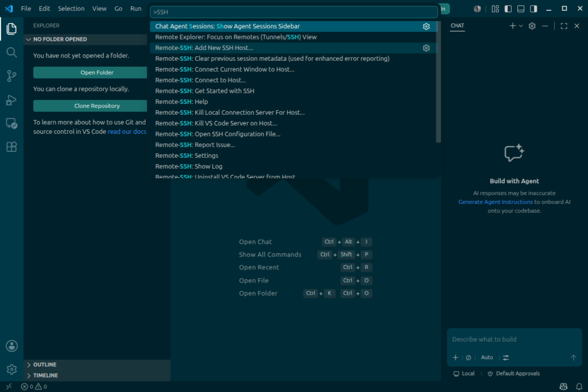Choose Remote-SSH: Add New SSH Host...

pos(293,48)
